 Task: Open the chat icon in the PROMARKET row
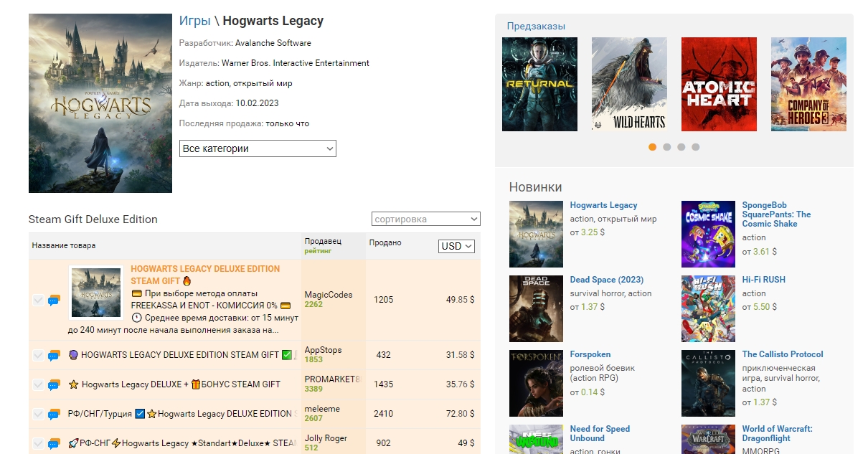click(54, 384)
